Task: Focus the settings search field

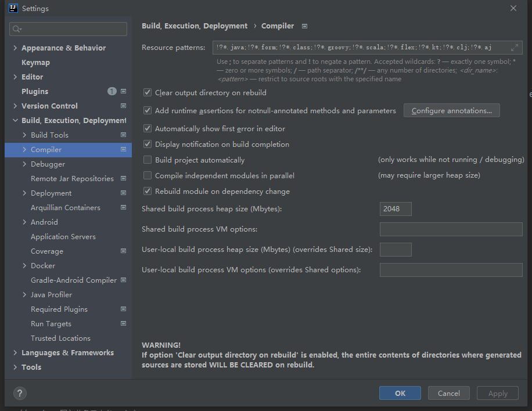Action: click(68, 29)
